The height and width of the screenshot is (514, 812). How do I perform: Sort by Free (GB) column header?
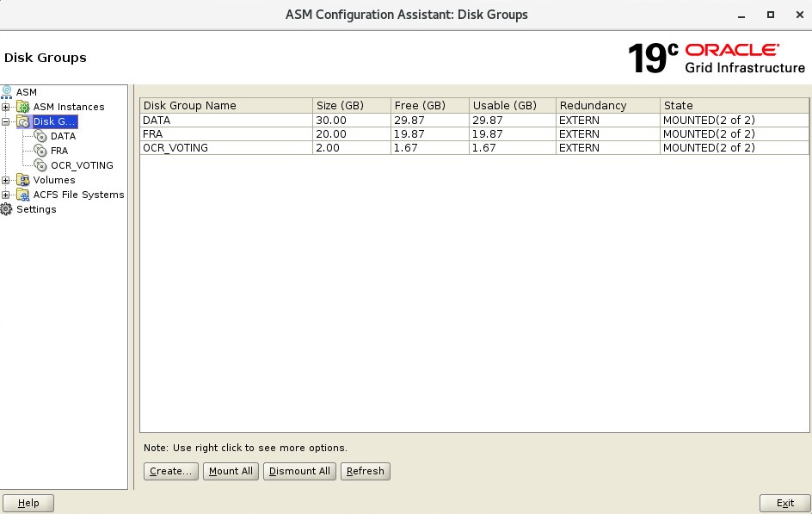point(430,106)
